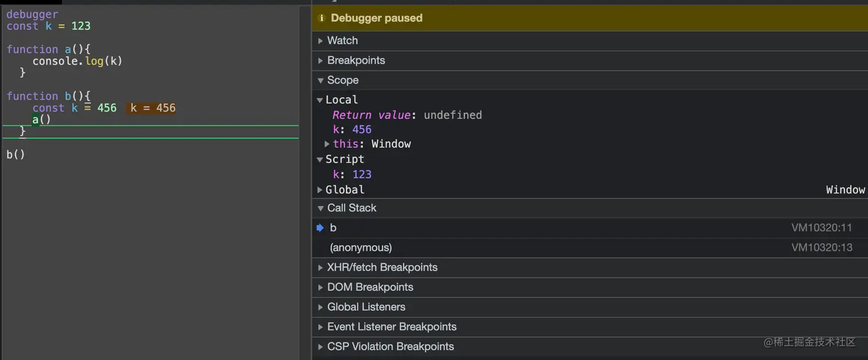Image resolution: width=868 pixels, height=360 pixels.
Task: Open the VM10320:13 source link
Action: pyautogui.click(x=821, y=247)
